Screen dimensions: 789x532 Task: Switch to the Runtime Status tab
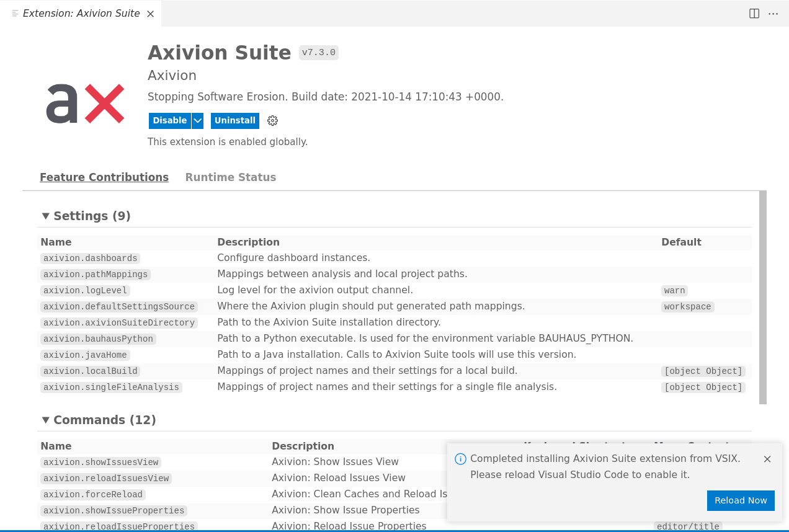click(x=231, y=177)
